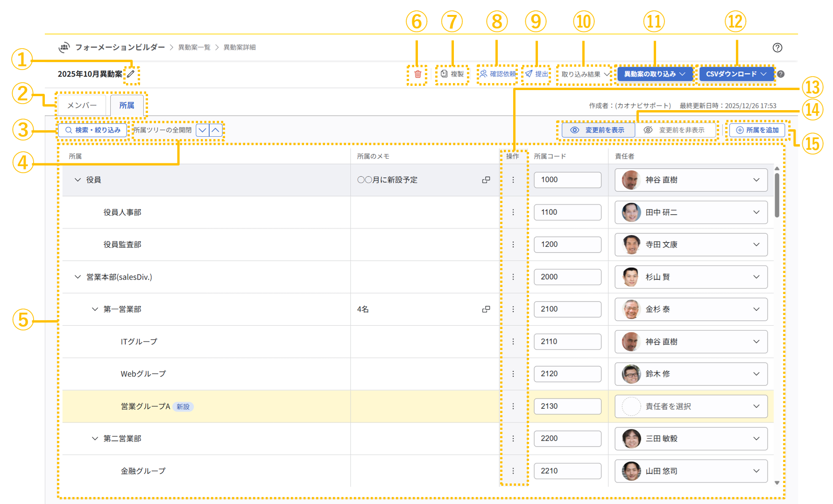Screen dimensions: 833x504
Task: Select the 所属 tab
Action: [x=127, y=105]
